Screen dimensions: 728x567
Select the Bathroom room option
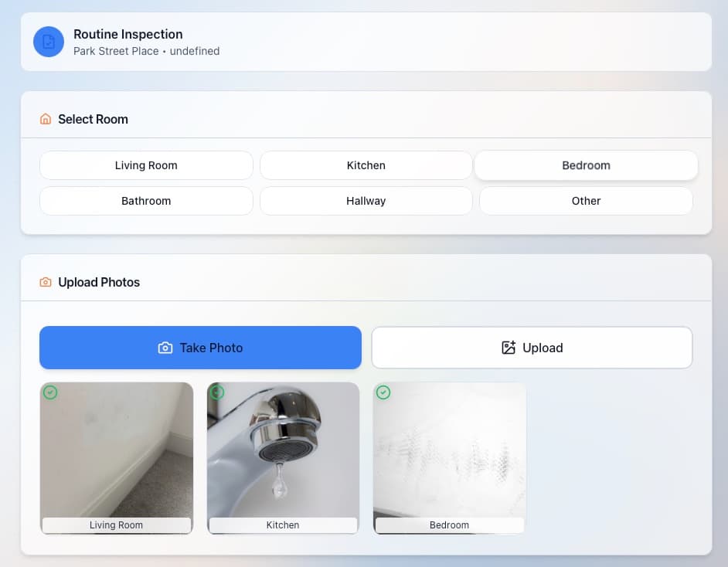coord(146,201)
